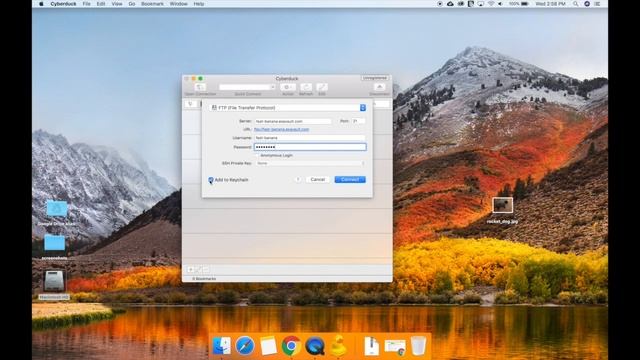Image resolution: width=640 pixels, height=360 pixels.
Task: Click the Open Connection toolbar icon
Action: [x=200, y=87]
